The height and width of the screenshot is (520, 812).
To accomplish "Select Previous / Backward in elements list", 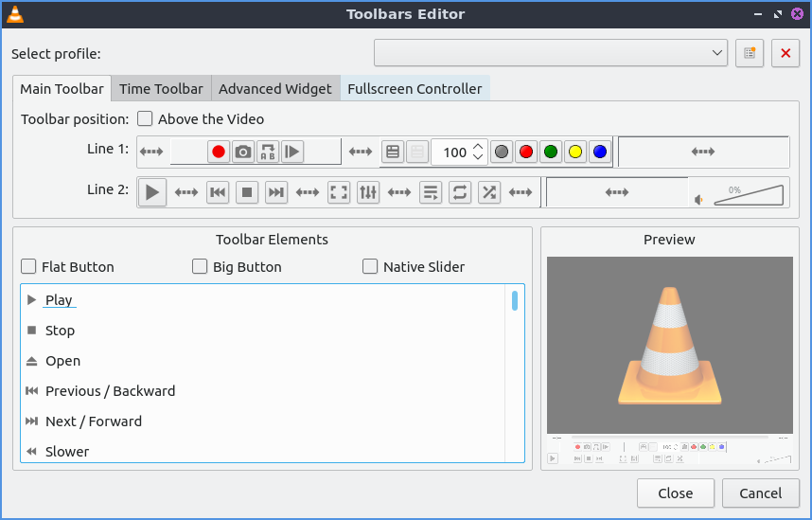I will tap(110, 391).
